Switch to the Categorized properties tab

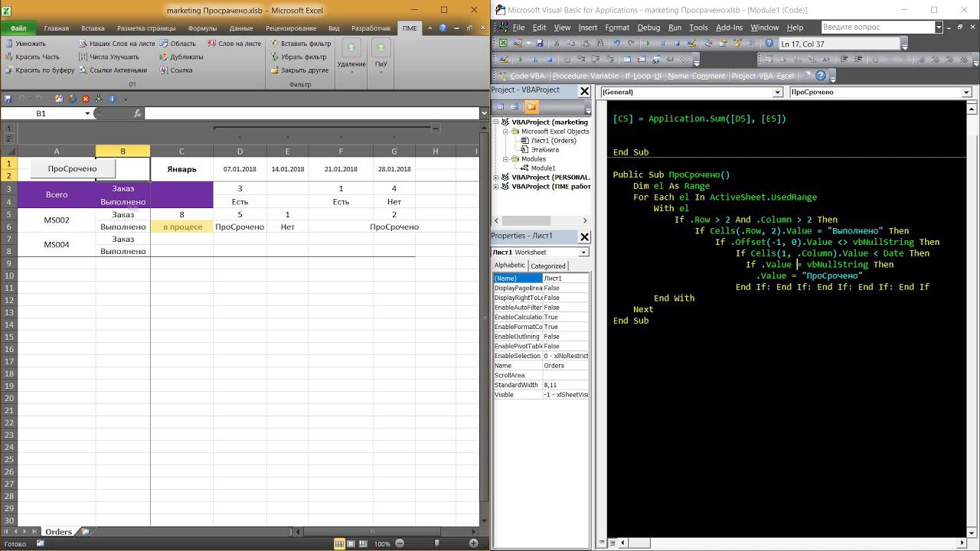pos(548,266)
